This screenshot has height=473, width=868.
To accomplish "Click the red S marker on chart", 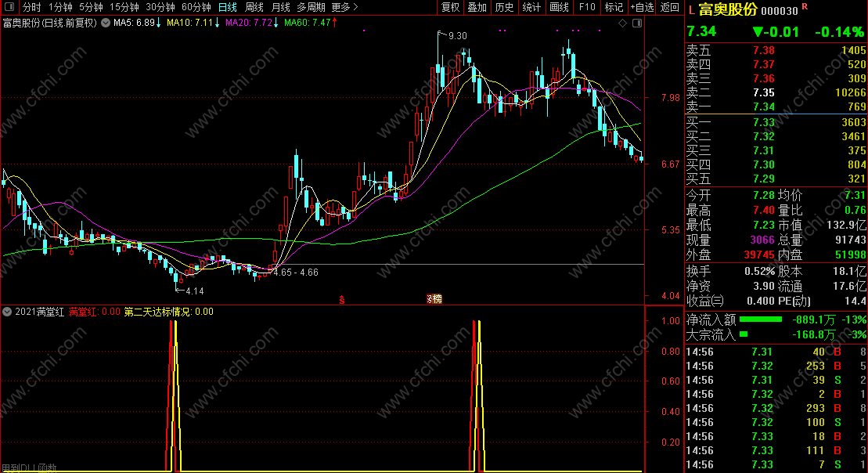I will [x=342, y=300].
